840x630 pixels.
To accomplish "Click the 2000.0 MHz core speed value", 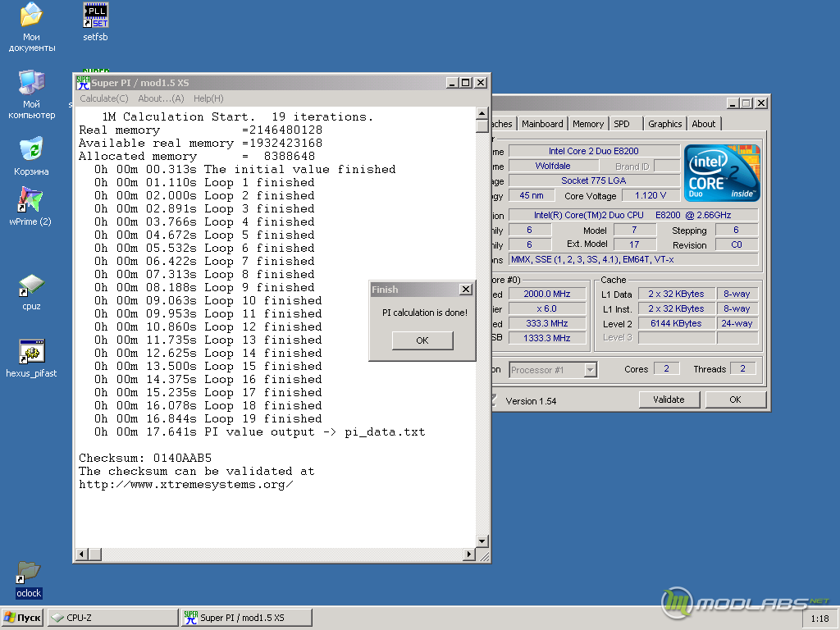I will point(546,294).
